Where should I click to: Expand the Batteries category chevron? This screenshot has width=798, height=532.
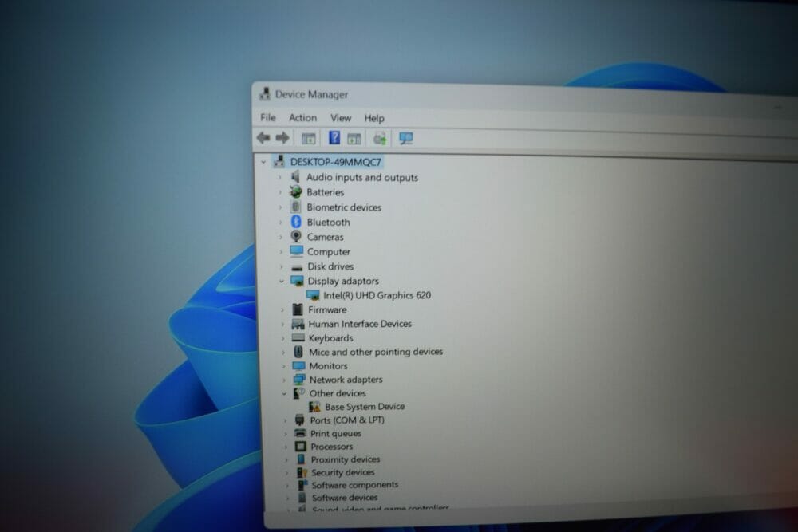279,192
